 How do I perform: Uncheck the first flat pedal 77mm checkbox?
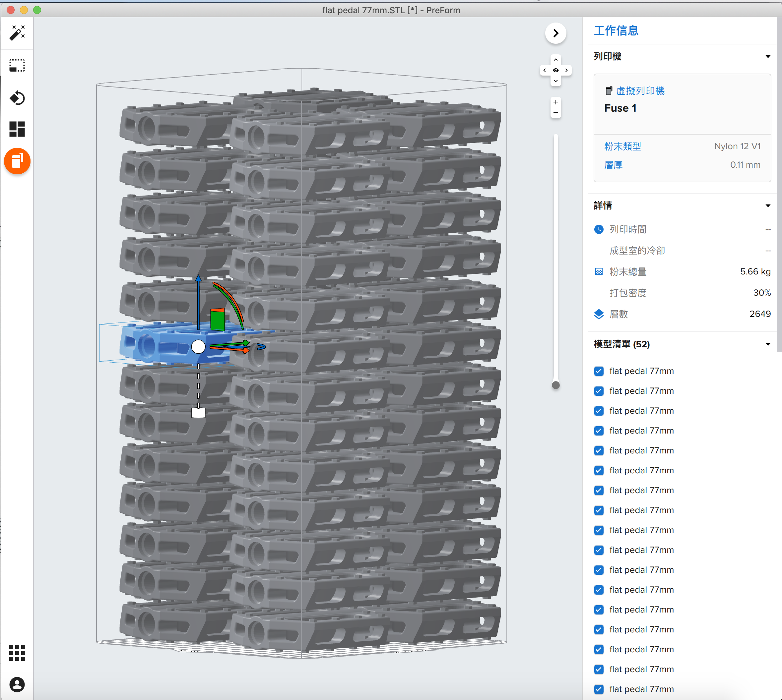(599, 371)
